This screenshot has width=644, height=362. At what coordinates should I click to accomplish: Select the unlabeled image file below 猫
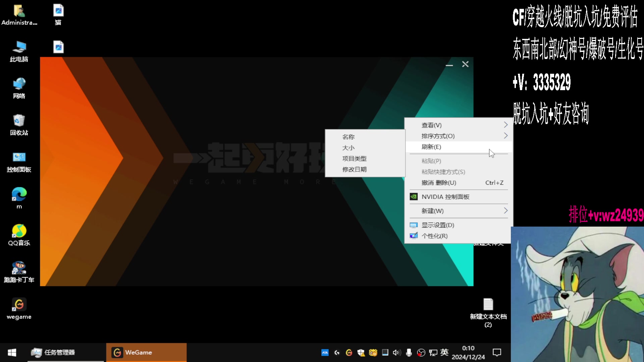point(58,47)
